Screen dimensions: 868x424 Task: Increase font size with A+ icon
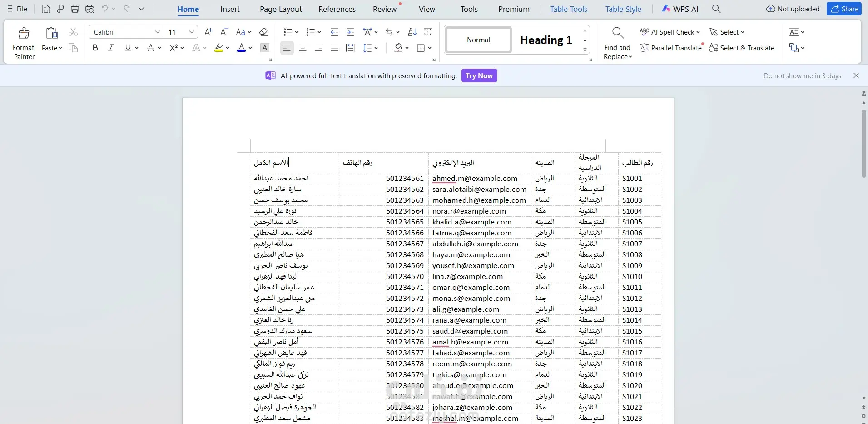click(x=208, y=32)
